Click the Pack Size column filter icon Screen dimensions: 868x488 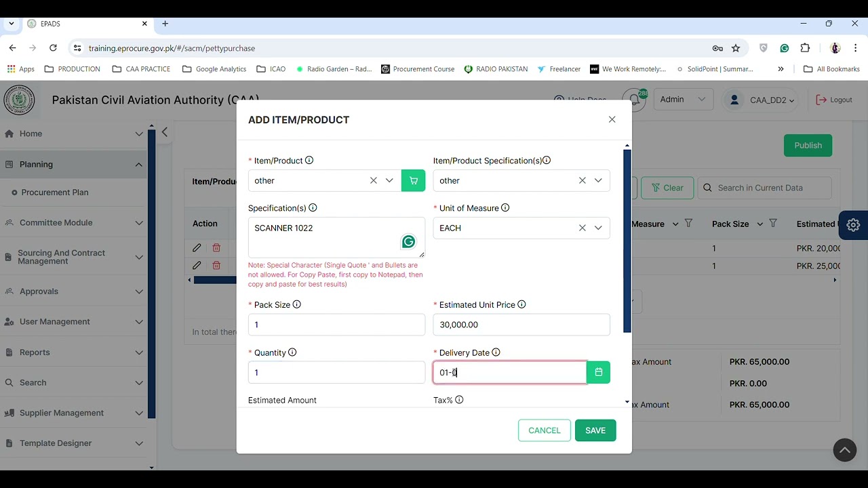773,224
